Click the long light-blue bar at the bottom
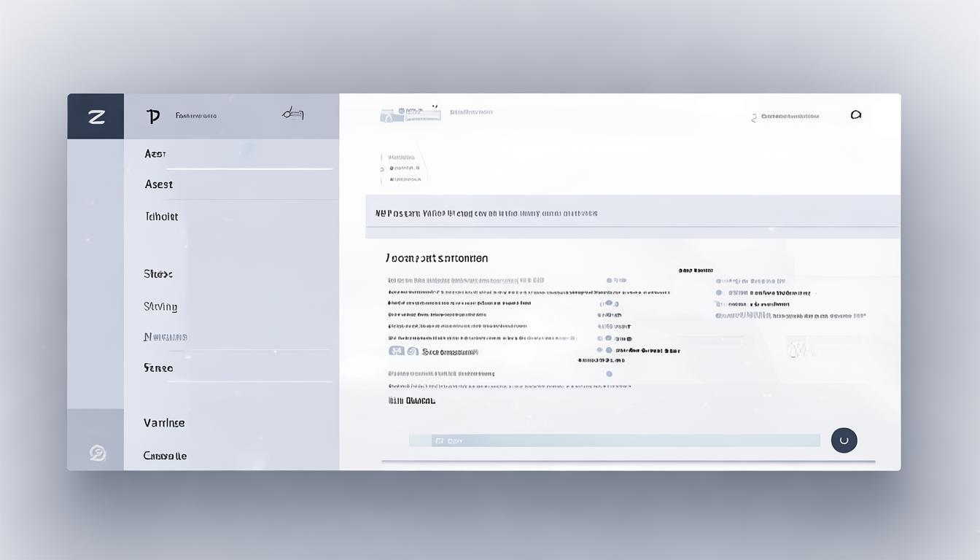Screen dimensions: 980x560 (614, 440)
